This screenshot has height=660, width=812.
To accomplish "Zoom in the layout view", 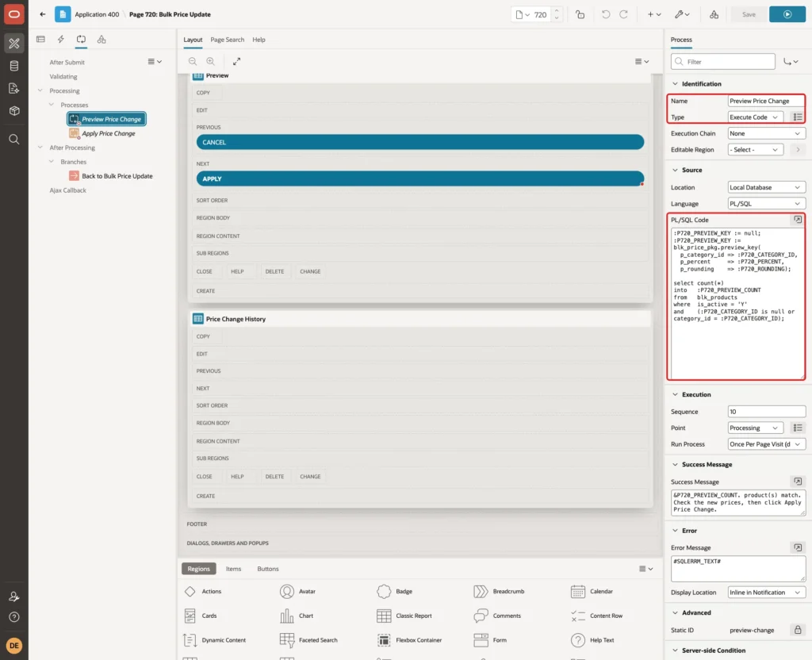I will point(211,61).
